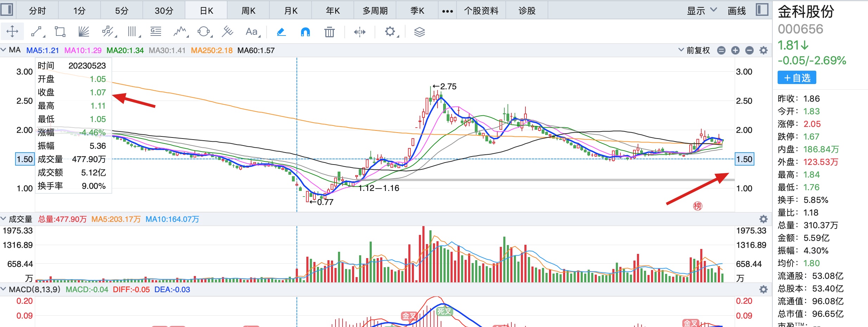Viewport: 868px width, 327px height.
Task: Pick the rectangle drawing tool
Action: [x=60, y=32]
